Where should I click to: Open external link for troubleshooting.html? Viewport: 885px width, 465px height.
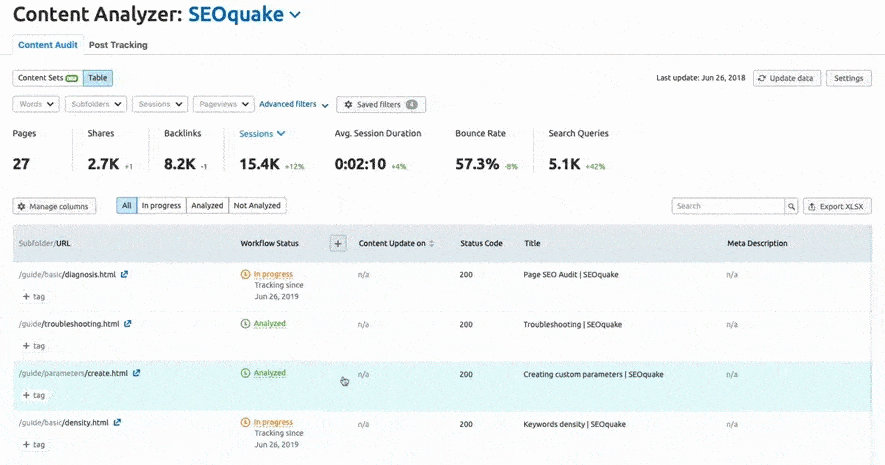[x=128, y=324]
